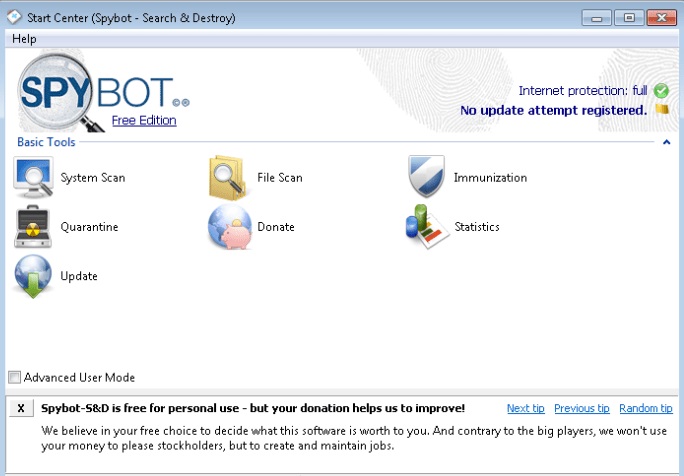Show a Random tip
Screen dimensions: 684x476
click(646, 408)
